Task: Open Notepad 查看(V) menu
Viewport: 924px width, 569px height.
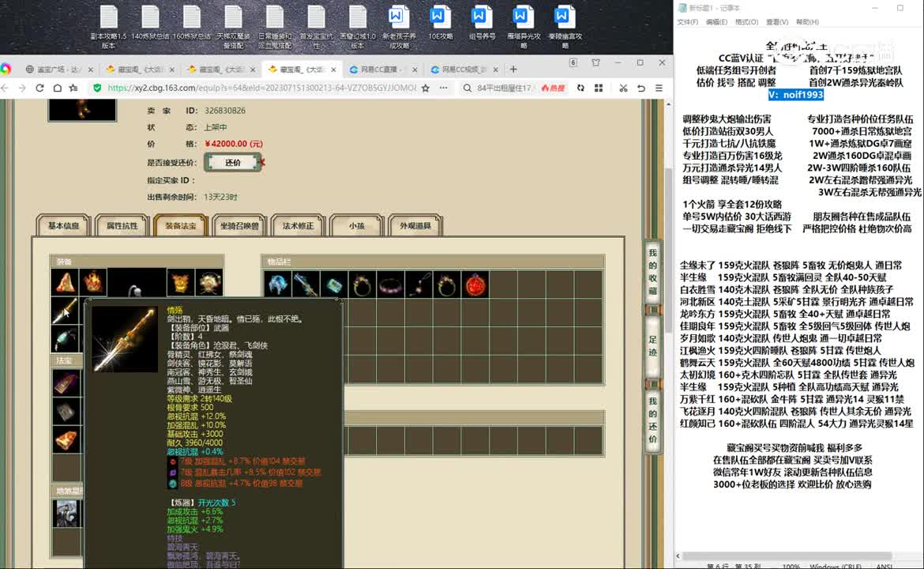Action: [x=777, y=22]
